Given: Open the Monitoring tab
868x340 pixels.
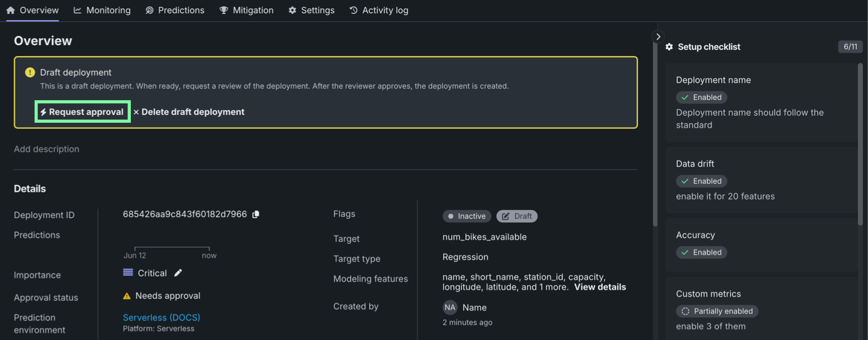Looking at the screenshot, I should point(102,10).
